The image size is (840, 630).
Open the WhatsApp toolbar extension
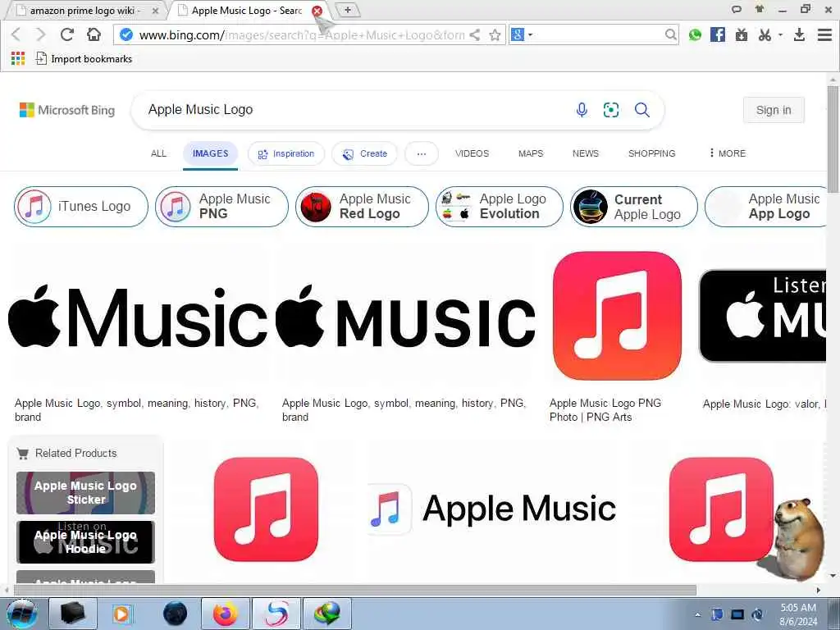click(x=695, y=35)
